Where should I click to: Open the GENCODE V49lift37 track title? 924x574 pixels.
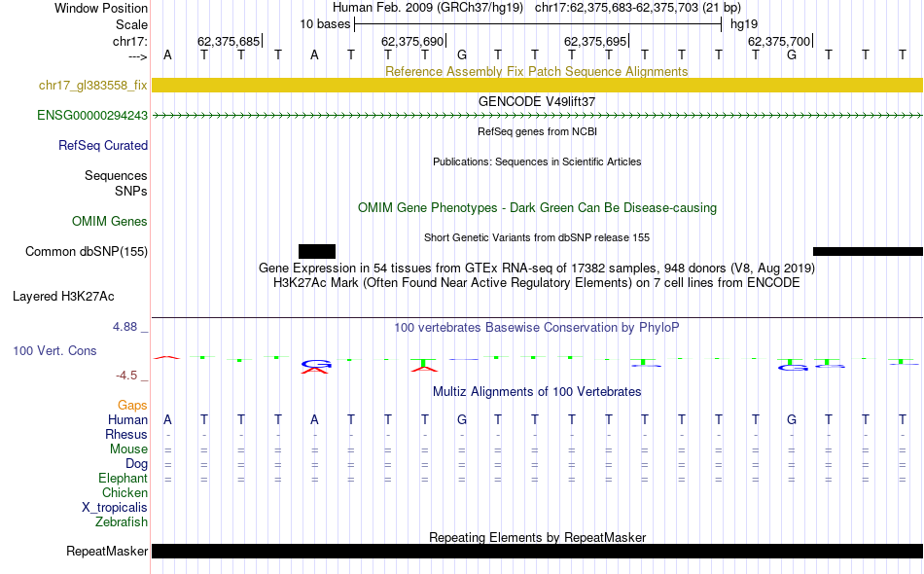(x=537, y=101)
